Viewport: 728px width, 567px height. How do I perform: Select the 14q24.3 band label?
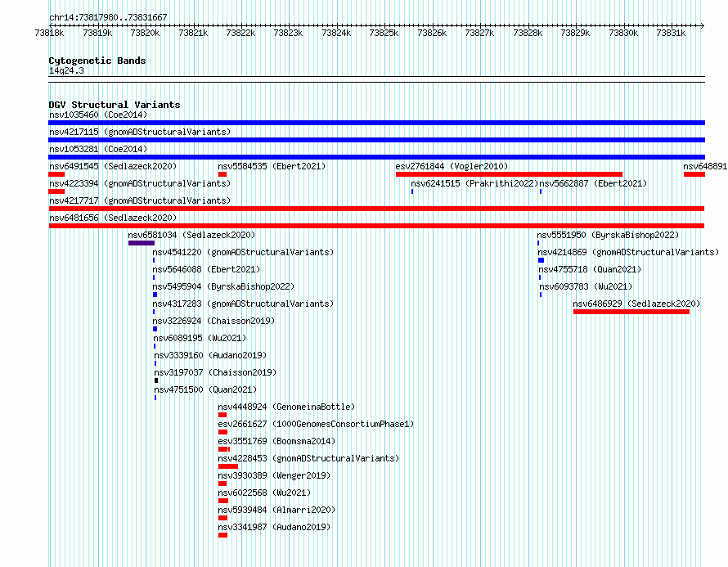coord(66,70)
